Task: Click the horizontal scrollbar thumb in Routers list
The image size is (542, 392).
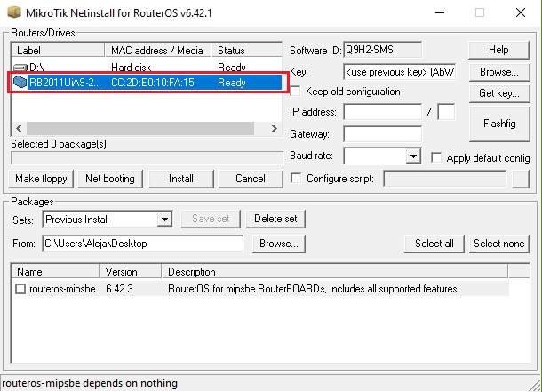Action: [140, 129]
